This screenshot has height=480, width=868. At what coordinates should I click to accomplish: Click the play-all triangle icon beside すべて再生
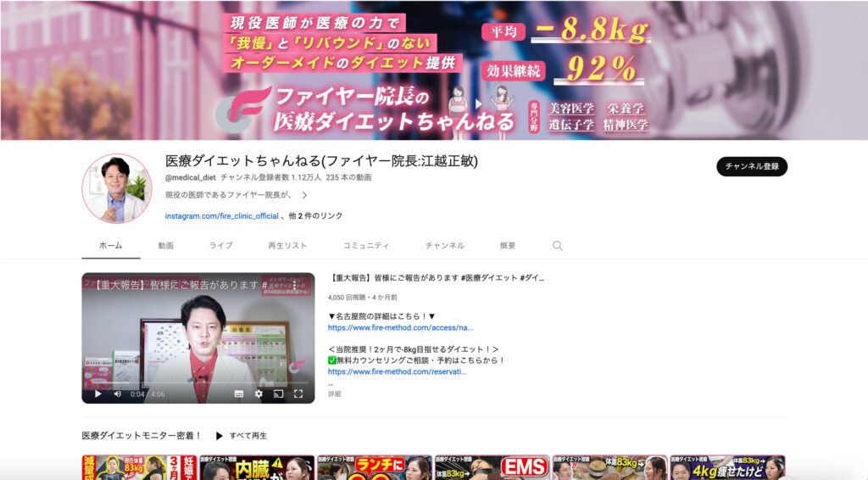[x=220, y=436]
